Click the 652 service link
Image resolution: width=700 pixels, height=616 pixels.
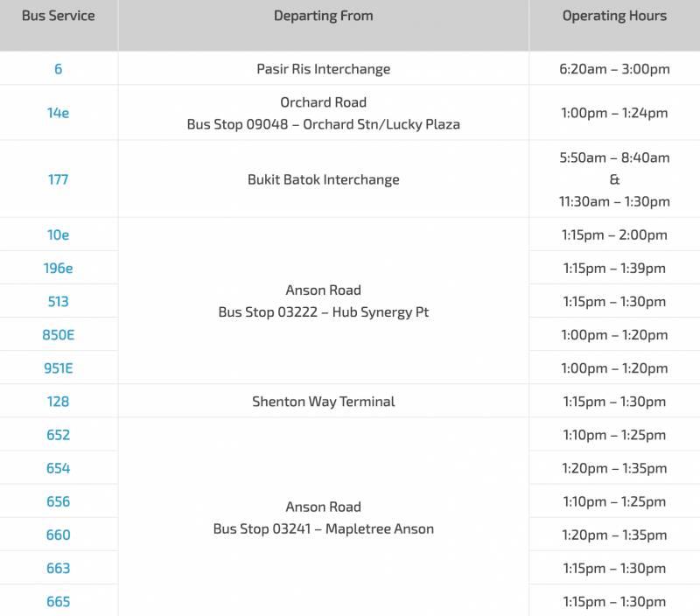pos(58,435)
